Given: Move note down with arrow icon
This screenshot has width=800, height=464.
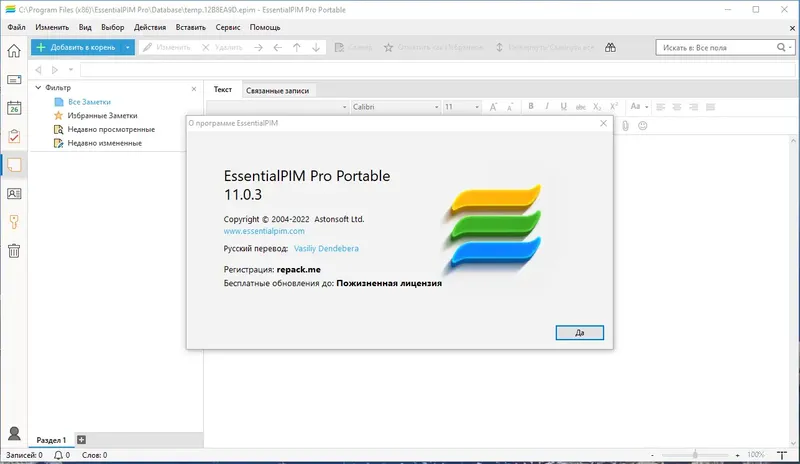Looking at the screenshot, I should pos(316,47).
